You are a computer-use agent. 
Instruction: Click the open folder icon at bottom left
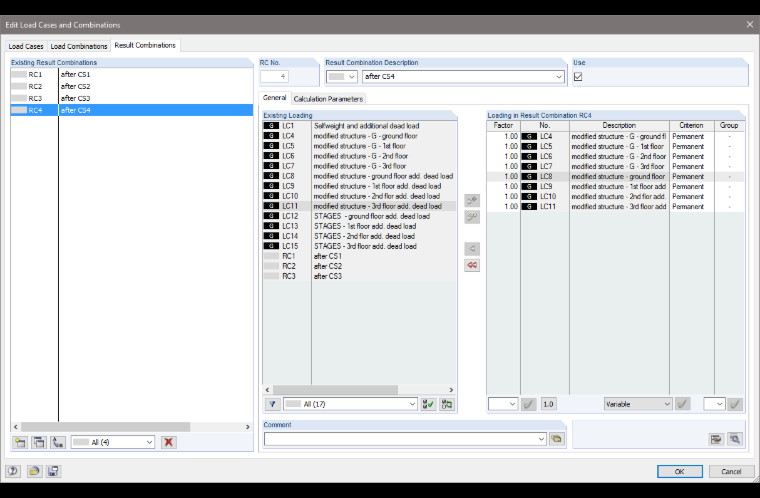click(34, 471)
